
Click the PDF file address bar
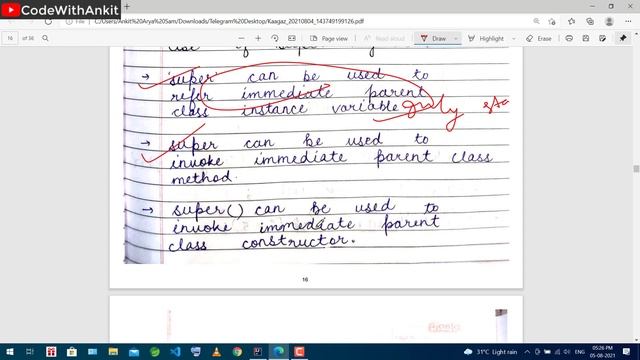[229, 21]
